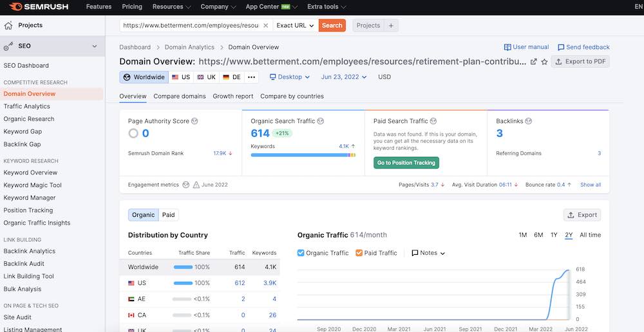Select DE database filter
Image resolution: width=644 pixels, height=332 pixels.
232,77
